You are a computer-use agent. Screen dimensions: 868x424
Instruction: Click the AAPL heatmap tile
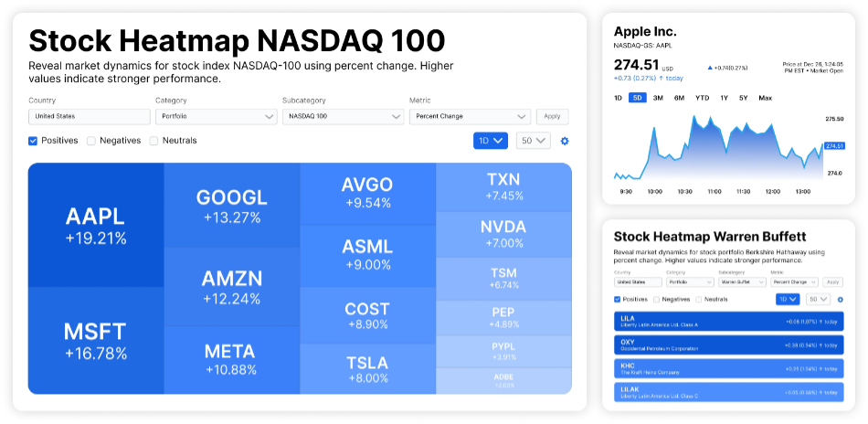point(96,225)
